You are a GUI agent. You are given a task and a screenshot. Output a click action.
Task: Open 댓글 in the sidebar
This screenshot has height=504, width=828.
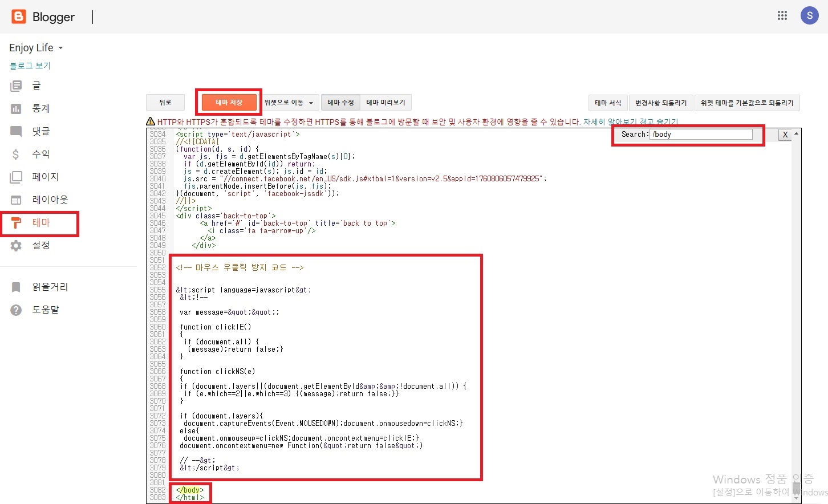[41, 131]
